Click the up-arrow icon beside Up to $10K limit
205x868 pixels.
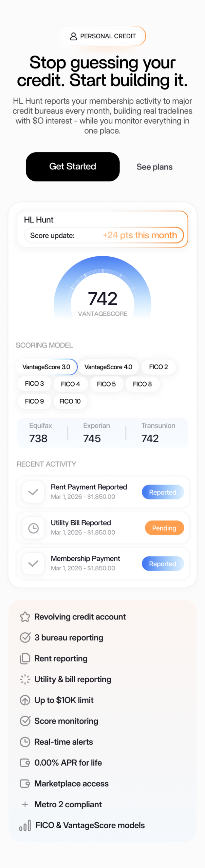click(25, 700)
